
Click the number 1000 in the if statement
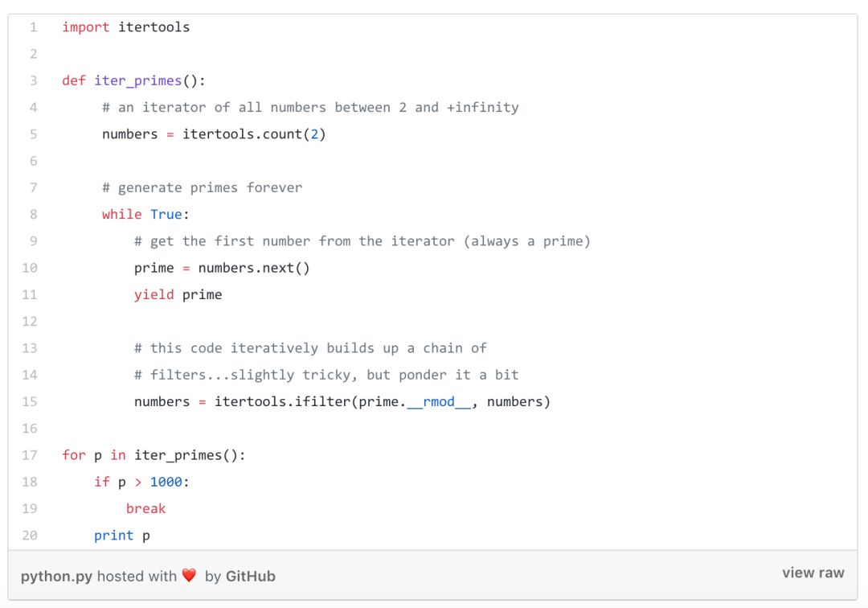pos(166,482)
